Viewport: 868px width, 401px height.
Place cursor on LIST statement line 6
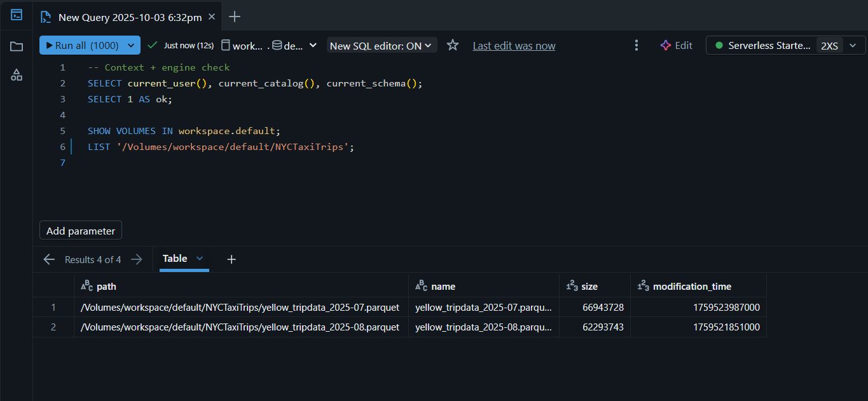point(221,147)
